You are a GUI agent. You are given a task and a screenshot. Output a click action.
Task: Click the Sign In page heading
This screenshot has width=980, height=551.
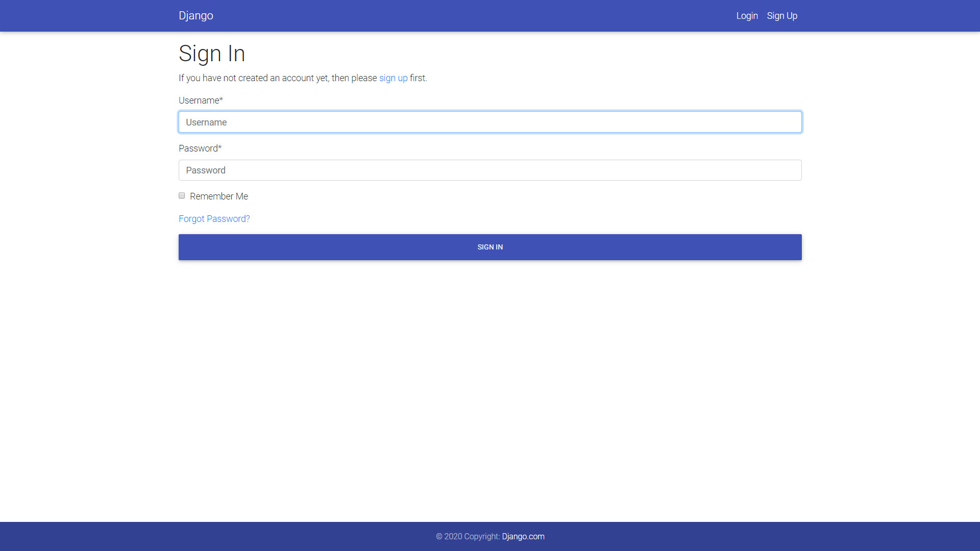tap(211, 54)
